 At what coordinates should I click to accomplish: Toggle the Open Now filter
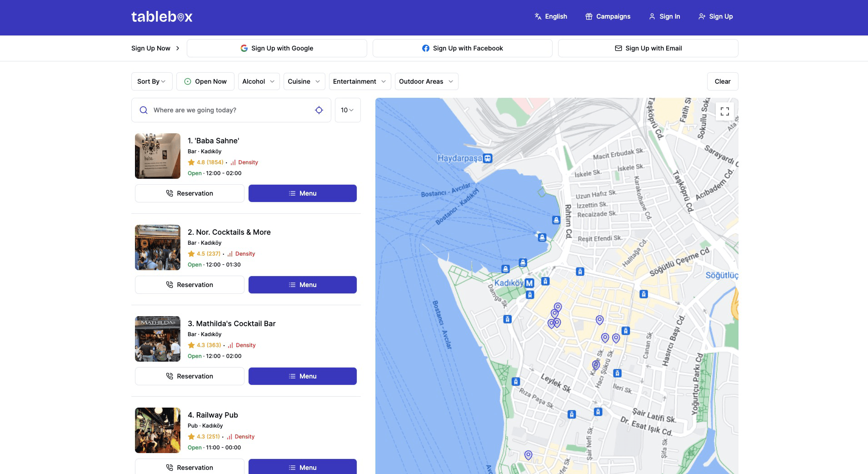coord(205,81)
